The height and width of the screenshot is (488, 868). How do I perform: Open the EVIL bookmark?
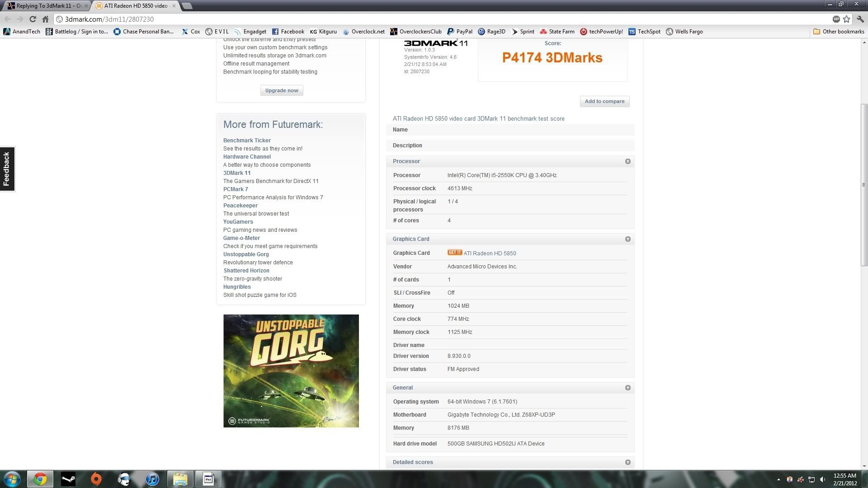click(217, 32)
